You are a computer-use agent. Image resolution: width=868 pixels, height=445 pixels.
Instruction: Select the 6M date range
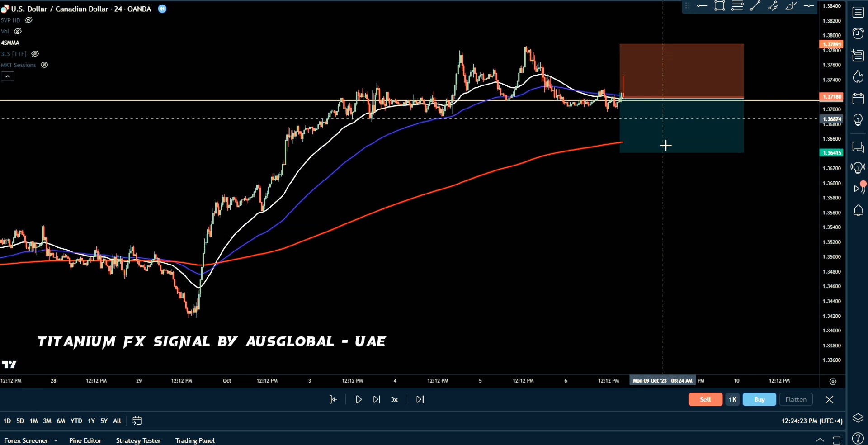click(61, 421)
